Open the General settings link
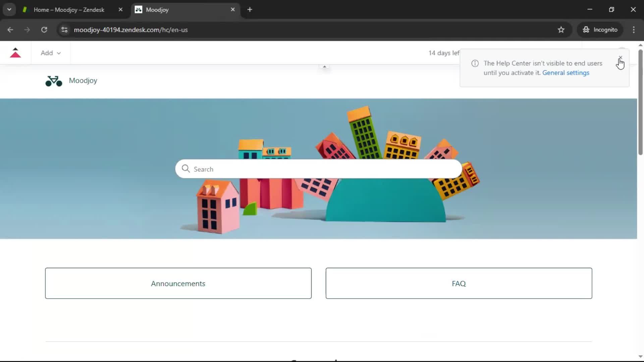Viewport: 644px width, 362px height. pyautogui.click(x=566, y=73)
